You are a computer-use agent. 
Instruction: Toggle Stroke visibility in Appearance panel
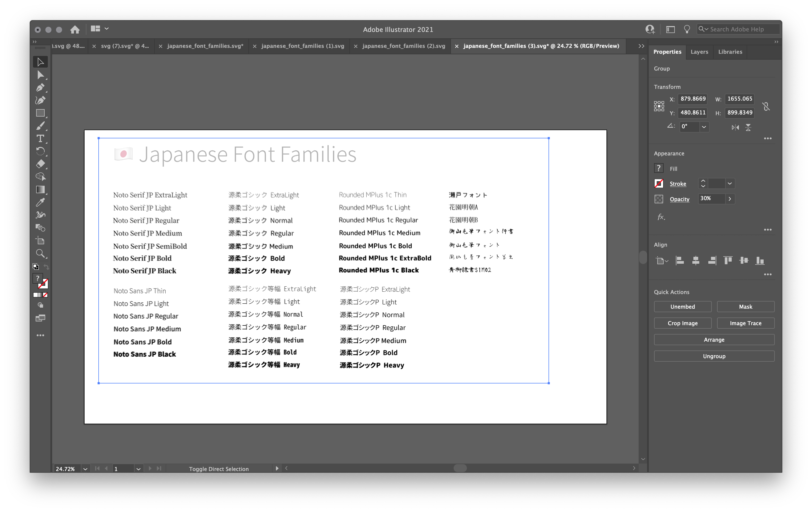click(x=659, y=183)
